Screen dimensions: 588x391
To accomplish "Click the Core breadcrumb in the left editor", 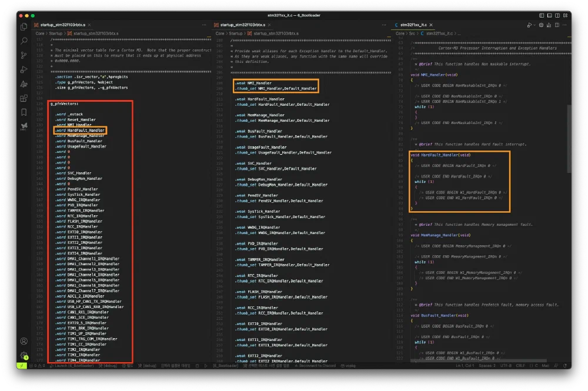I will pos(40,34).
